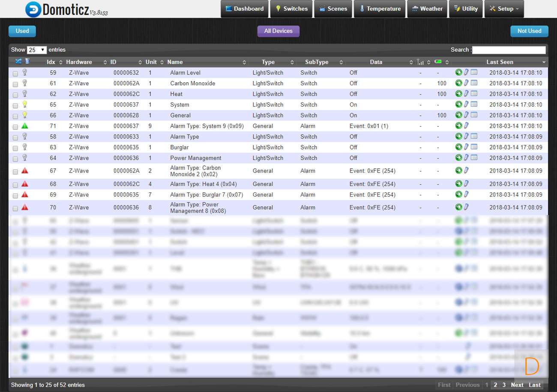Click the Search input field
The width and height of the screenshot is (557, 392).
coord(509,50)
